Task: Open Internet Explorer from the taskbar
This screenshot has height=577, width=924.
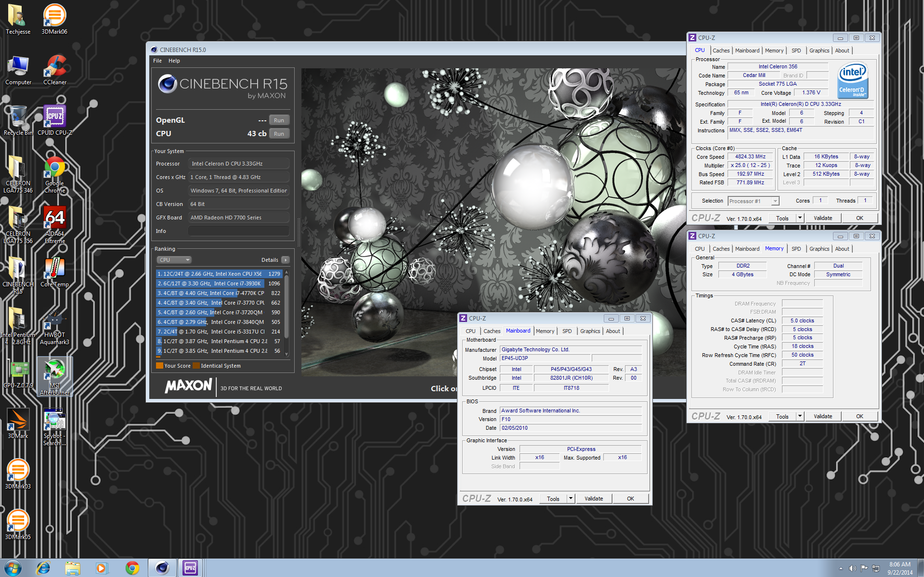Action: pyautogui.click(x=43, y=568)
